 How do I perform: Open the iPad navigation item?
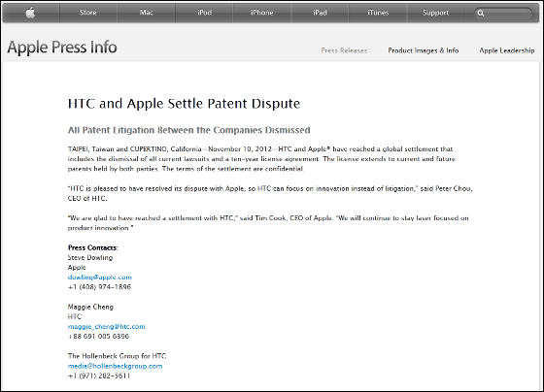point(320,13)
